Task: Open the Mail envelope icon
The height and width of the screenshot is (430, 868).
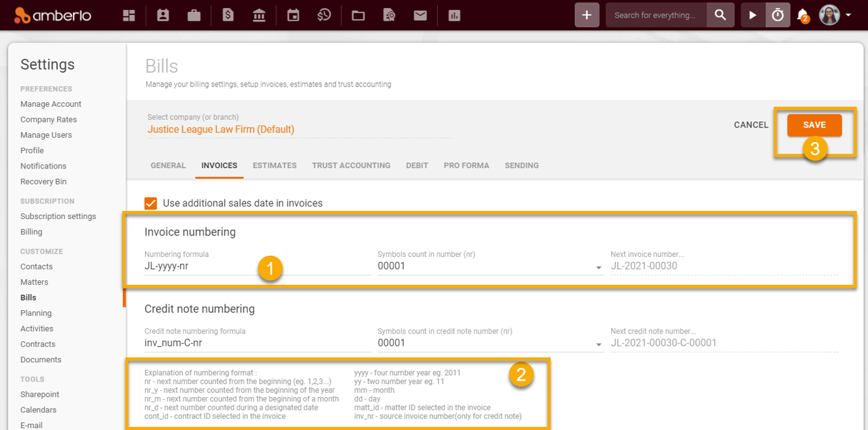Action: pyautogui.click(x=420, y=15)
